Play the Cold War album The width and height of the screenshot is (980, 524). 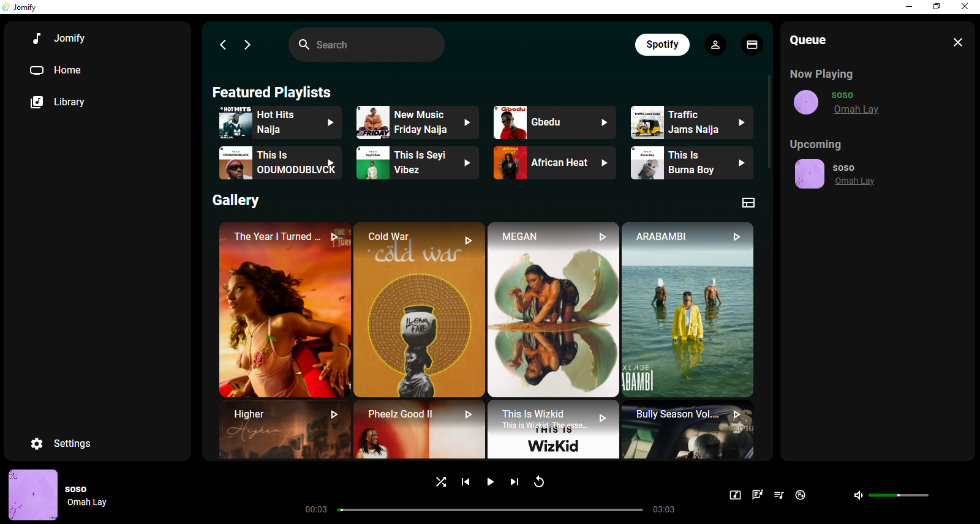click(469, 241)
